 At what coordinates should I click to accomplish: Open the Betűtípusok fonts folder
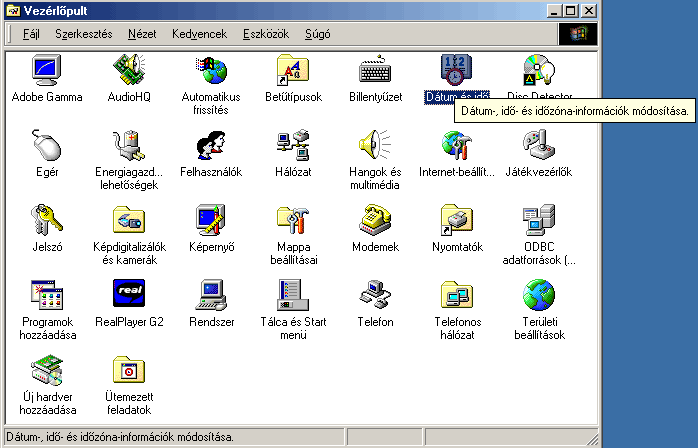[x=293, y=71]
